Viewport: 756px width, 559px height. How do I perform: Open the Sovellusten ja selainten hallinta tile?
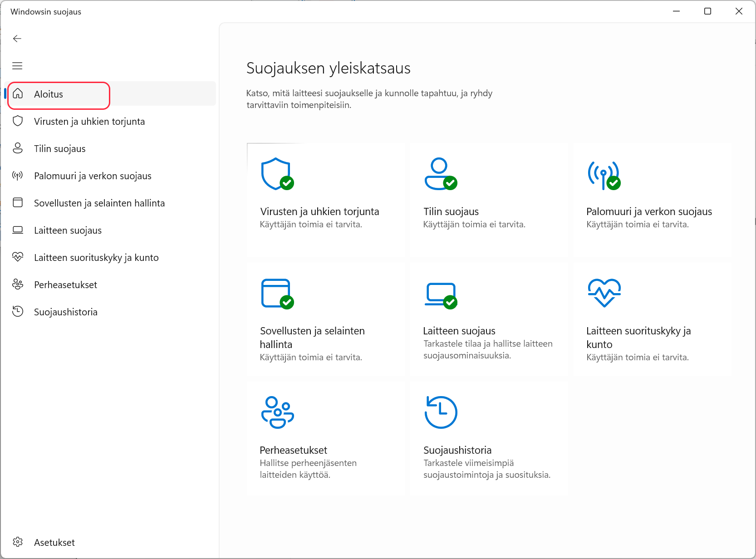click(312, 337)
